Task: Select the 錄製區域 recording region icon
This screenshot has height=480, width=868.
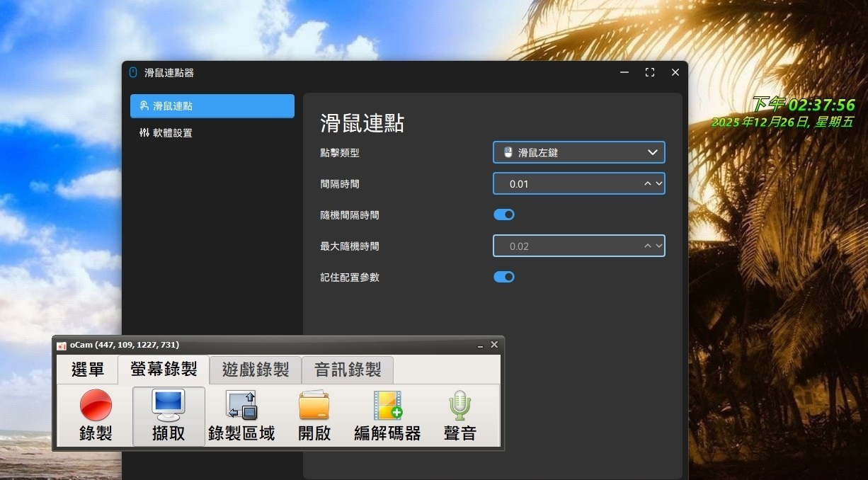Action: pyautogui.click(x=241, y=405)
